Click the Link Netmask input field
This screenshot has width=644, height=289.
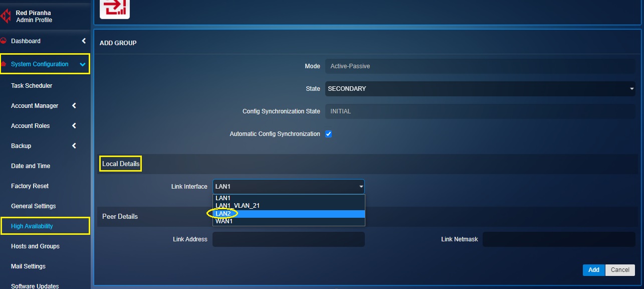point(559,239)
